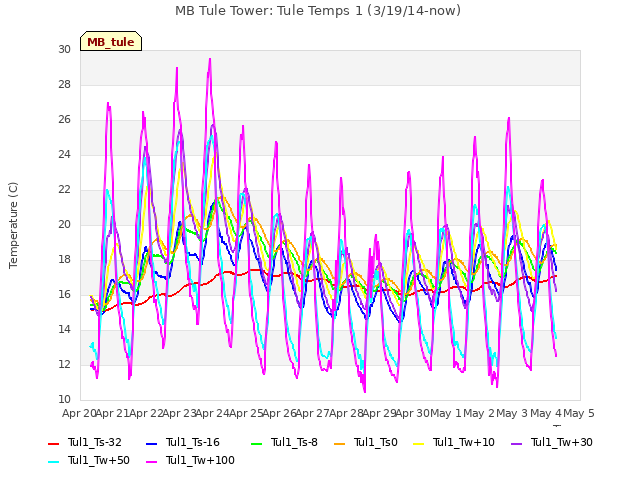Click the 10 y-axis tick label
Screen dimensions: 640x480
click(x=64, y=399)
